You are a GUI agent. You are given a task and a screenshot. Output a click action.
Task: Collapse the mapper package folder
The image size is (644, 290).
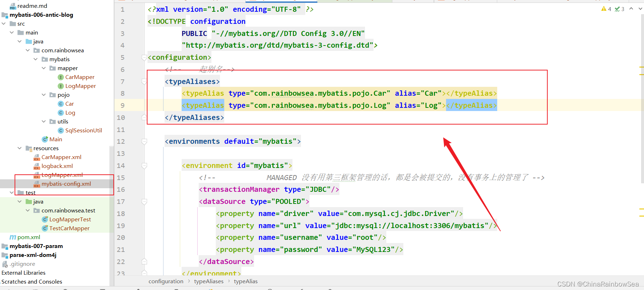44,68
